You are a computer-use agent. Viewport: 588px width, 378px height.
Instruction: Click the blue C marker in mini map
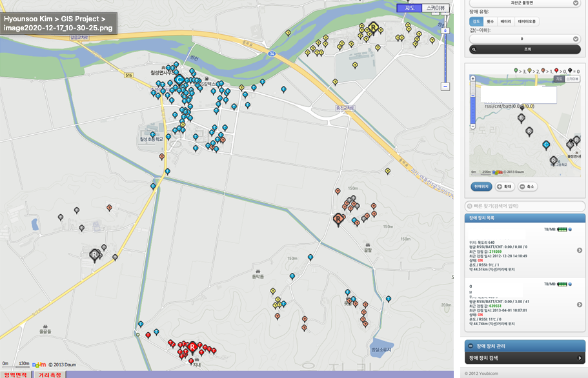(547, 145)
